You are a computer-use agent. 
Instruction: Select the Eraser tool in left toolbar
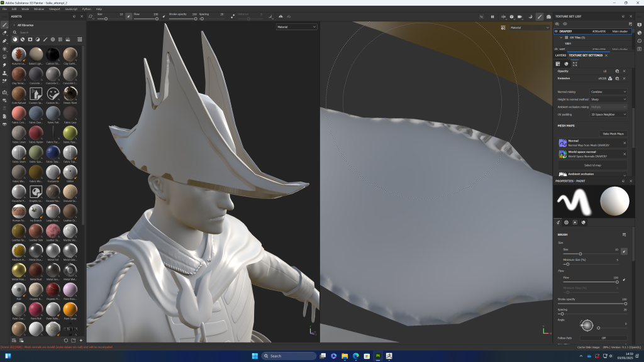point(4,33)
